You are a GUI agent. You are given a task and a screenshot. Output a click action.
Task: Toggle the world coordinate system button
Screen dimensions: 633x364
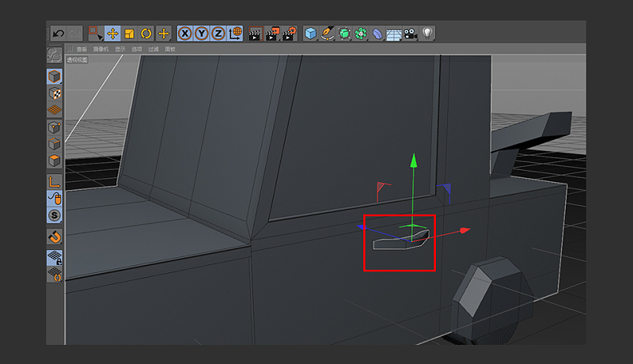click(x=235, y=33)
